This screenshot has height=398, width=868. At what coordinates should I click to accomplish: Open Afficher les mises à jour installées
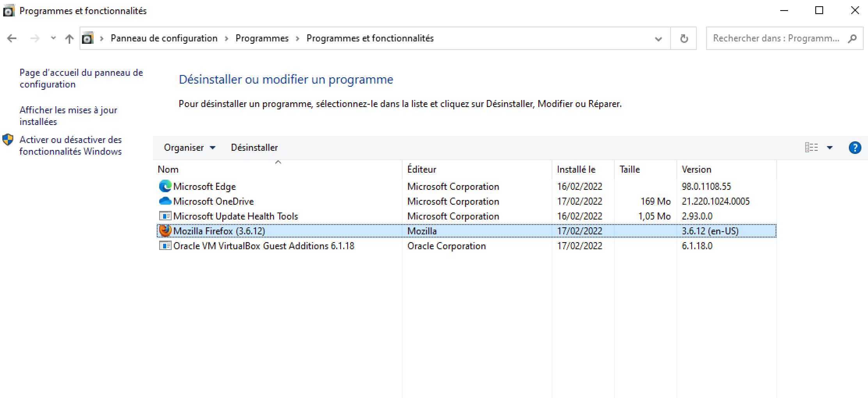click(x=68, y=116)
